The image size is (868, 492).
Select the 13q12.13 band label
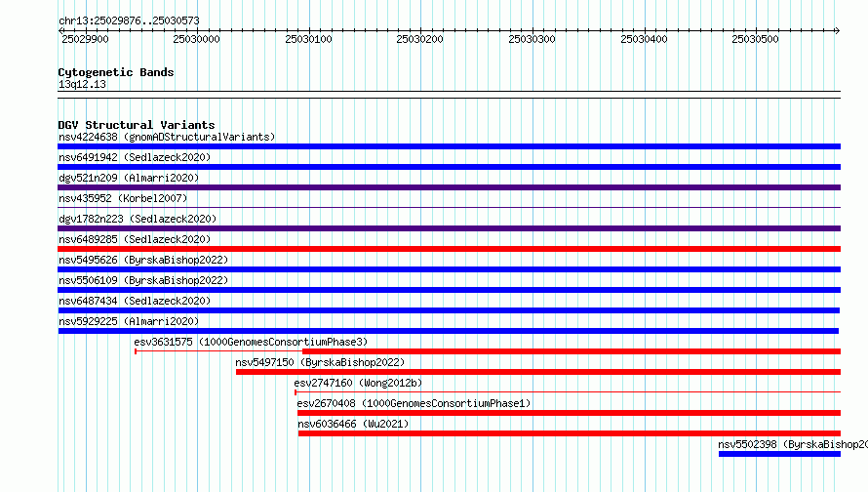pos(82,84)
